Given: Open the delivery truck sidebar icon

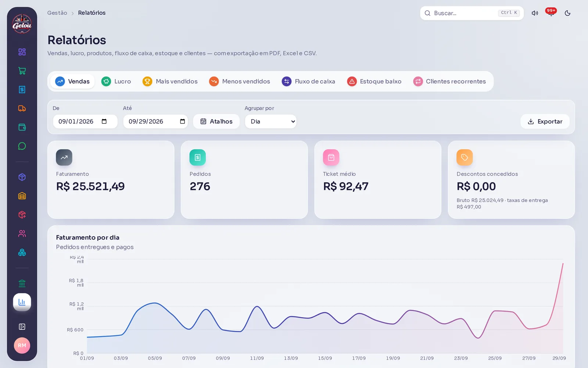Looking at the screenshot, I should [x=22, y=108].
